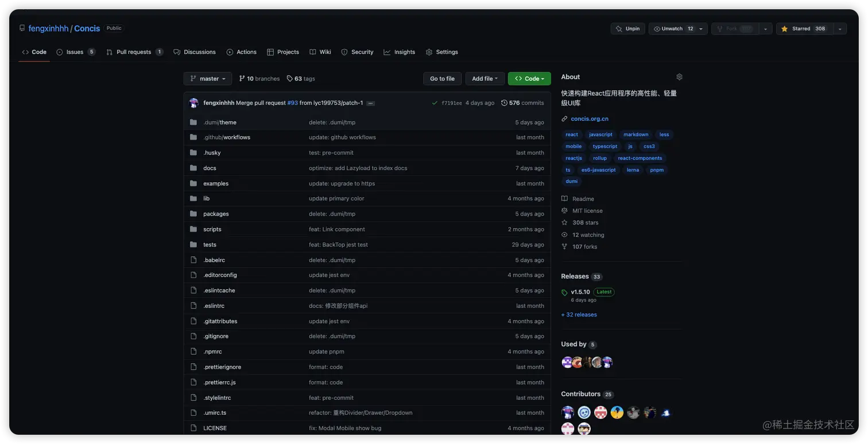This screenshot has width=868, height=444.
Task: Click the branches icon beside 10 branches
Action: (x=242, y=79)
